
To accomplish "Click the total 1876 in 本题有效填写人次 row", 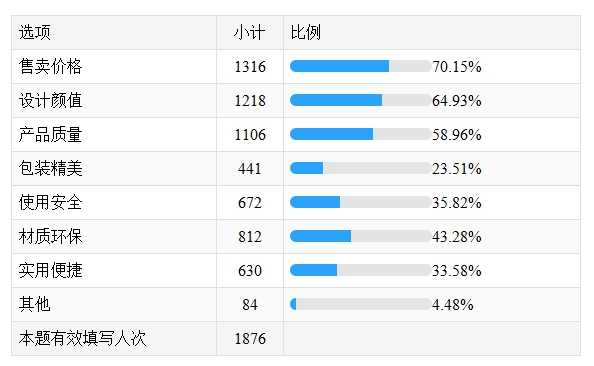I will tap(250, 339).
